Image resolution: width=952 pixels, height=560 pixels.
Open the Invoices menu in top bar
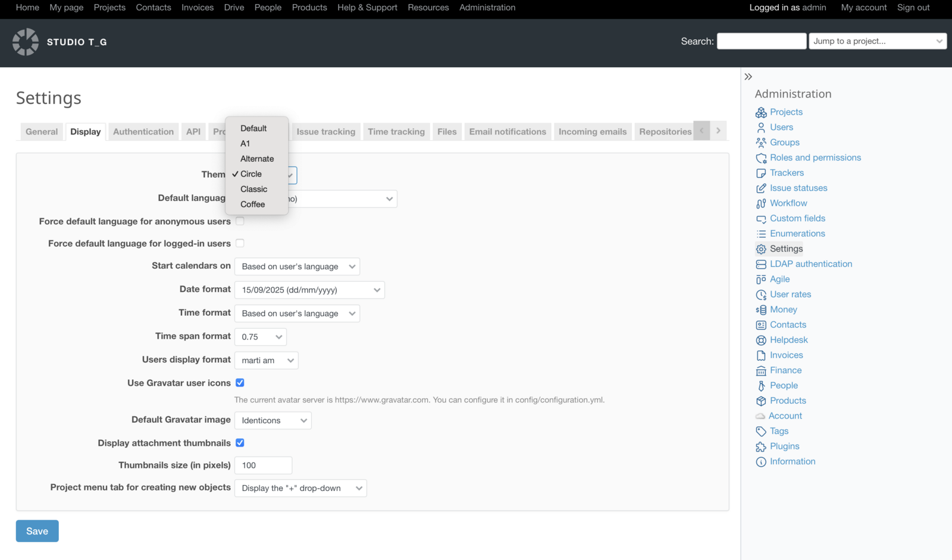tap(197, 8)
